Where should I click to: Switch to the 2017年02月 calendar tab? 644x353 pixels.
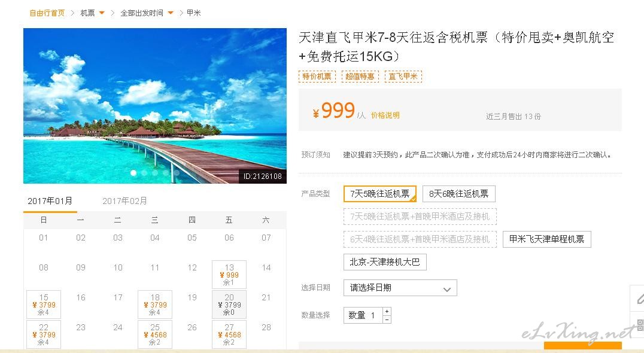[124, 200]
